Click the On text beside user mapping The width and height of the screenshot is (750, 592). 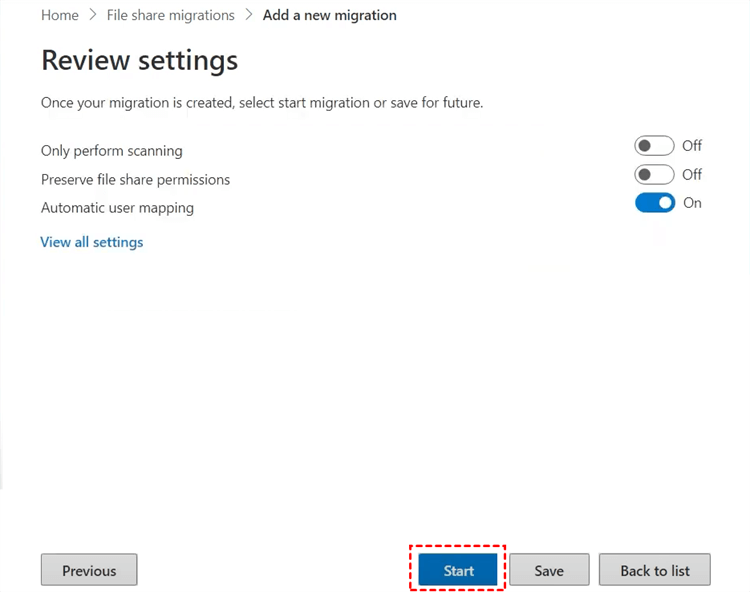(692, 203)
